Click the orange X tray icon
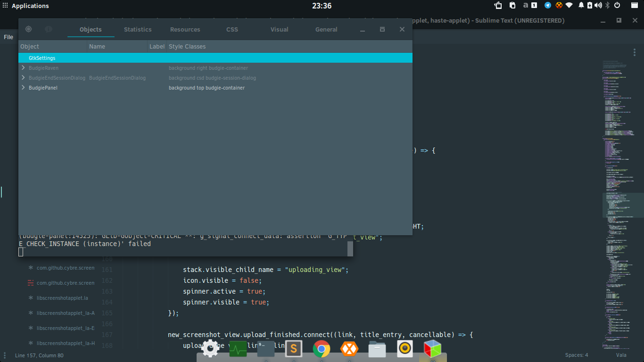The width and height of the screenshot is (644, 362). 559,6
